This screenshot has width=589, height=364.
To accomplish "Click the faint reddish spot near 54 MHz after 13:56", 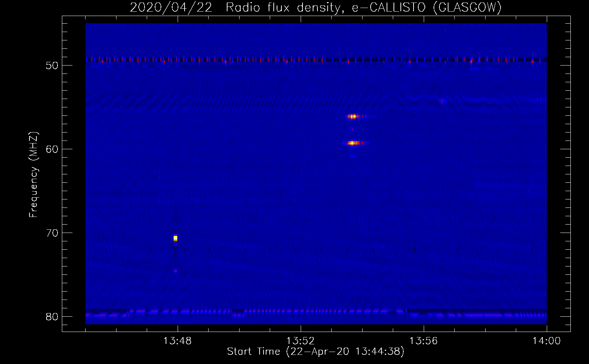I will click(443, 101).
